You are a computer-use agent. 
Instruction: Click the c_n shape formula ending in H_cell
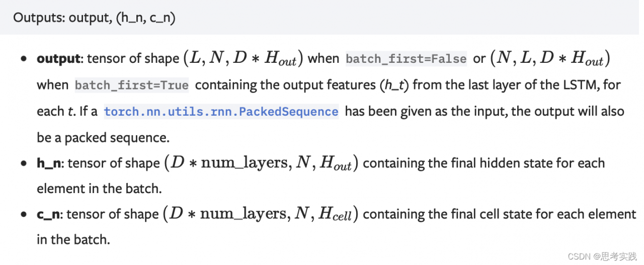coord(261,214)
